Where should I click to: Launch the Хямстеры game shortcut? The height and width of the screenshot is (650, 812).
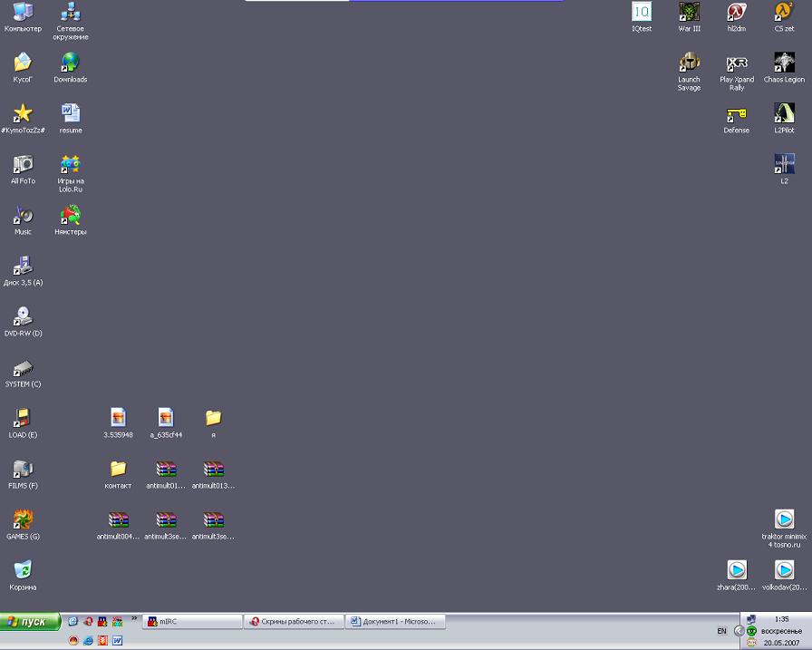[x=71, y=219]
